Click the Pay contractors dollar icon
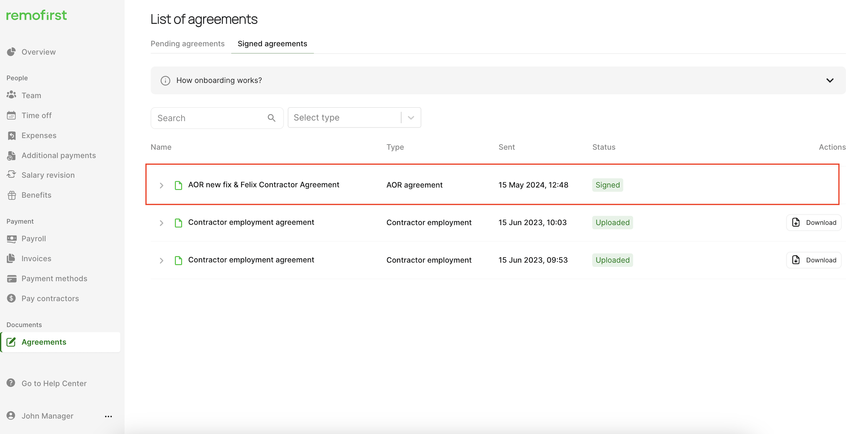The height and width of the screenshot is (434, 868). click(x=11, y=298)
